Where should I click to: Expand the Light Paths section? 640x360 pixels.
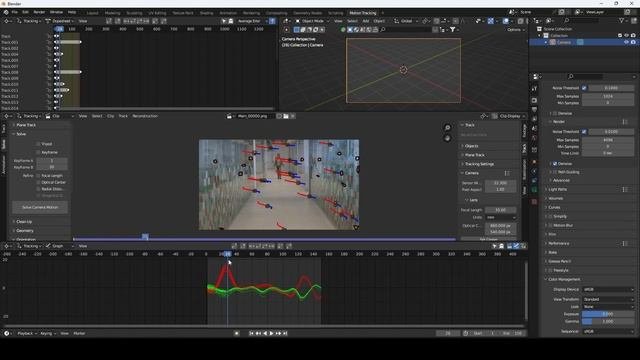[558, 189]
